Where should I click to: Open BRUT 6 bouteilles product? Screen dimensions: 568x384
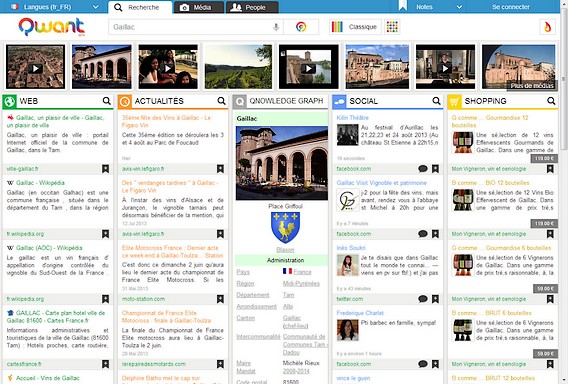(492, 313)
